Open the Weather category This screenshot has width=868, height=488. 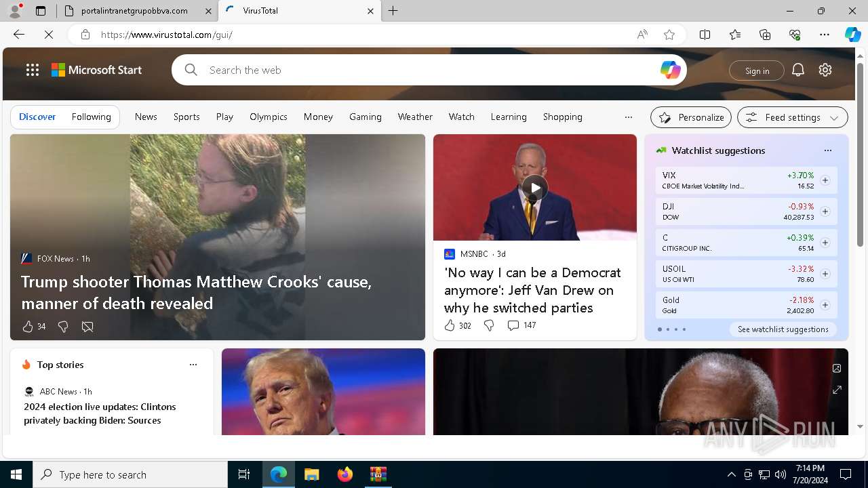point(415,117)
